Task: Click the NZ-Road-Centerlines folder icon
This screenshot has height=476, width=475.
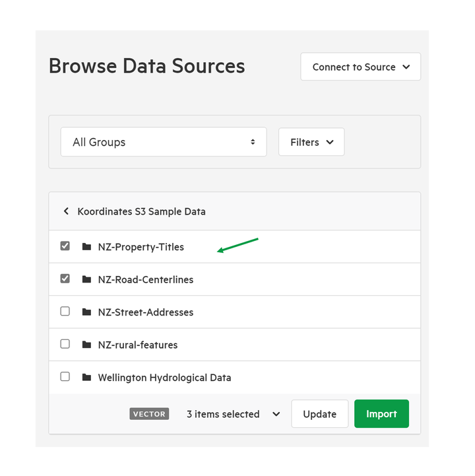Action: click(86, 279)
